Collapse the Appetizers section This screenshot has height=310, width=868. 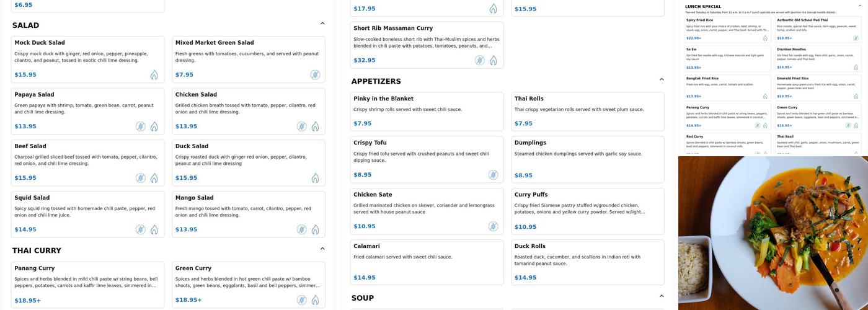coord(662,79)
